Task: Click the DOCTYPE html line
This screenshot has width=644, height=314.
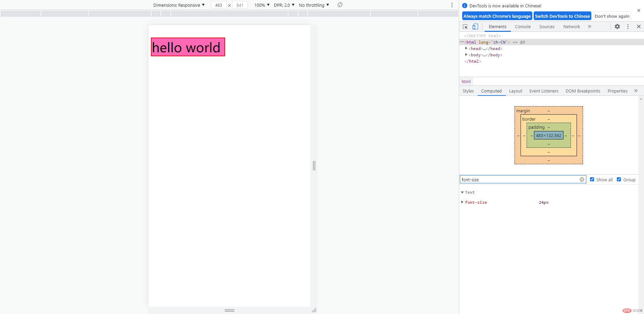Action: [482, 36]
